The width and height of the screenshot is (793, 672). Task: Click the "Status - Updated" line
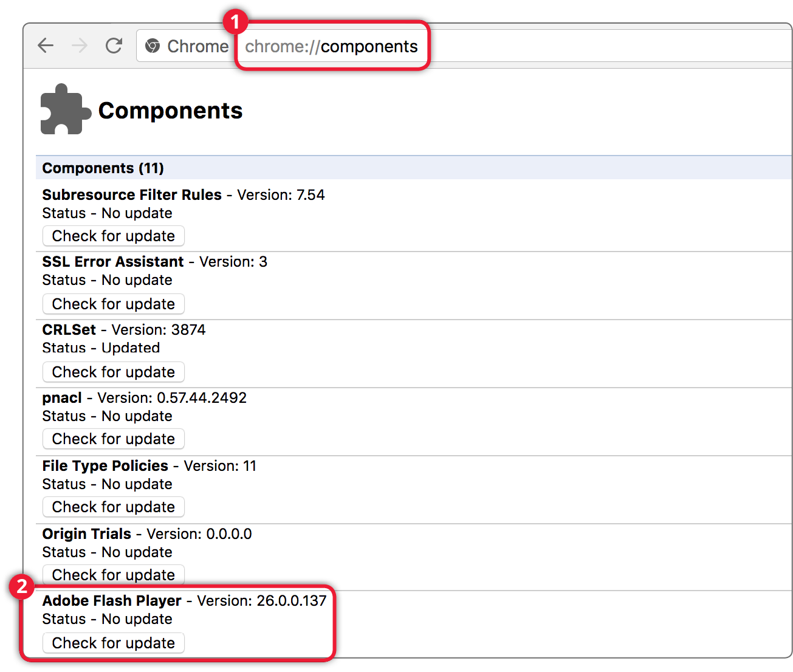(x=101, y=348)
